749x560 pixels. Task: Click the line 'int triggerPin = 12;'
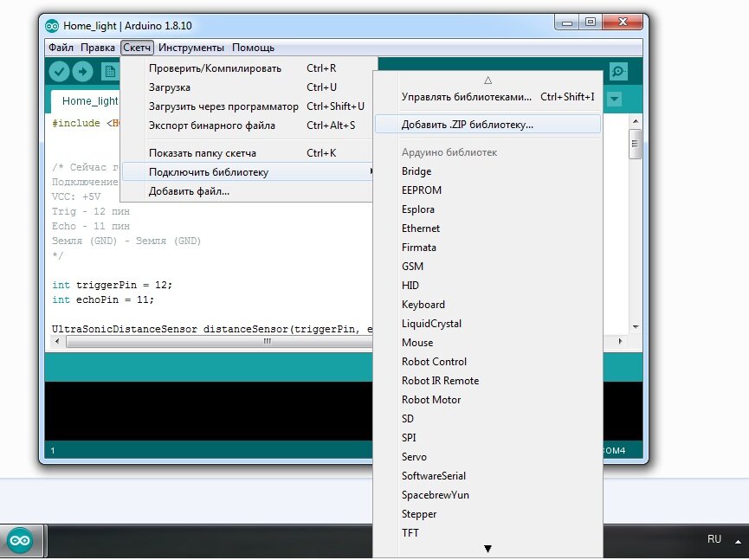113,285
